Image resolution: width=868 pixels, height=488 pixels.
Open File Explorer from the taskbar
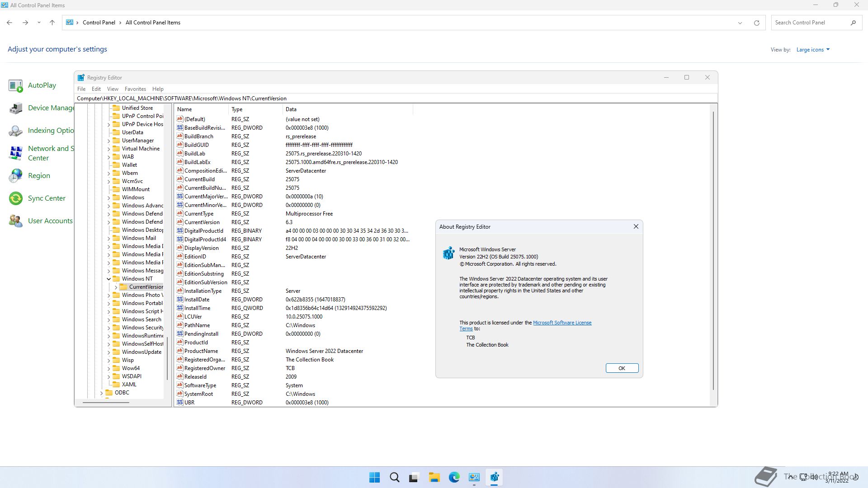(434, 477)
